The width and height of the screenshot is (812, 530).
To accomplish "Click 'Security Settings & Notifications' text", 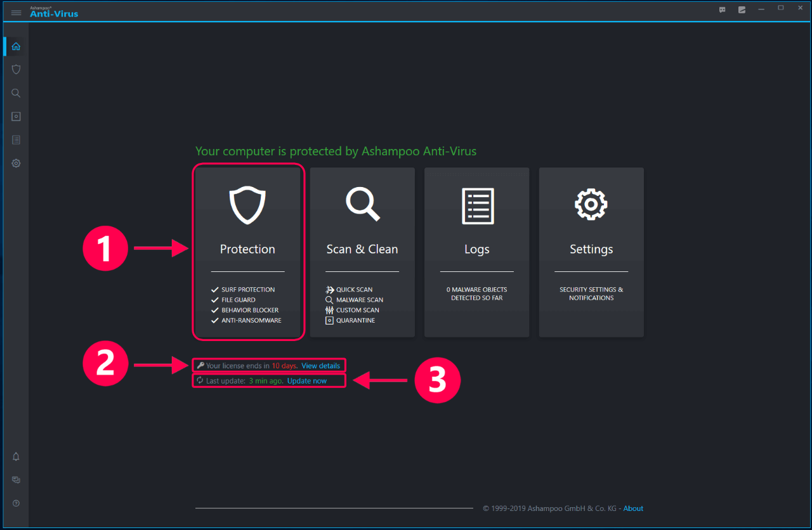I will tap(591, 294).
